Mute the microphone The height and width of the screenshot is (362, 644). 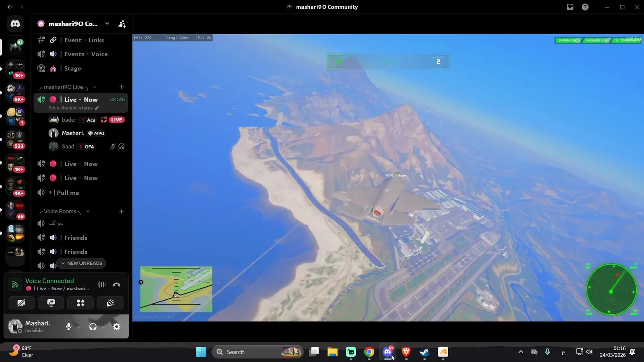click(69, 327)
